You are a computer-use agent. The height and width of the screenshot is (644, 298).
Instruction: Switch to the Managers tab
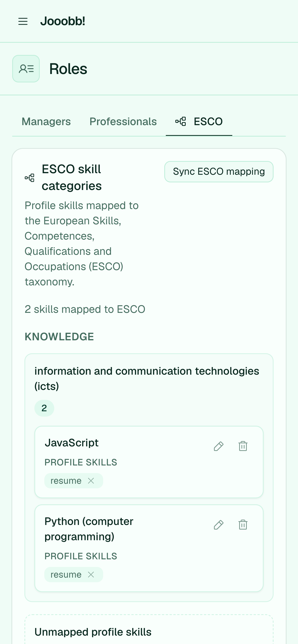point(46,122)
